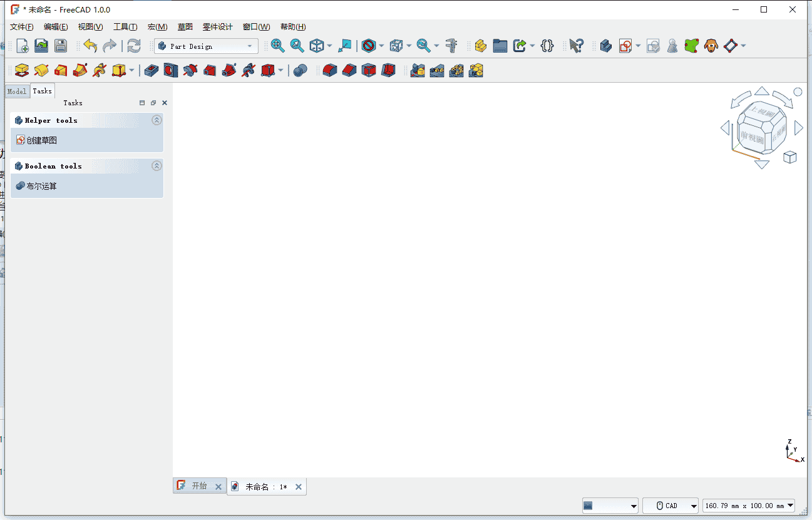Image resolution: width=812 pixels, height=520 pixels.
Task: Switch to the Model tab
Action: [17, 91]
